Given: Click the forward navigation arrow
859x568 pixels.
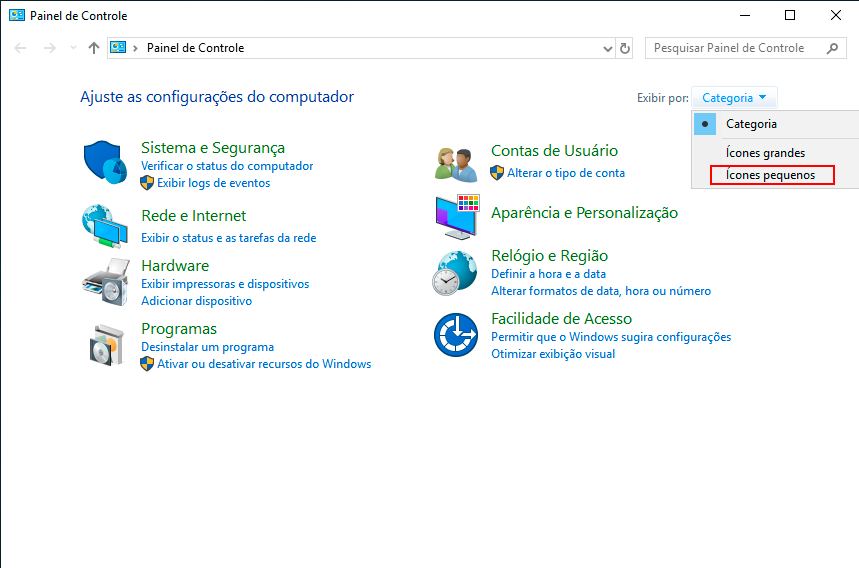Looking at the screenshot, I should tap(50, 48).
